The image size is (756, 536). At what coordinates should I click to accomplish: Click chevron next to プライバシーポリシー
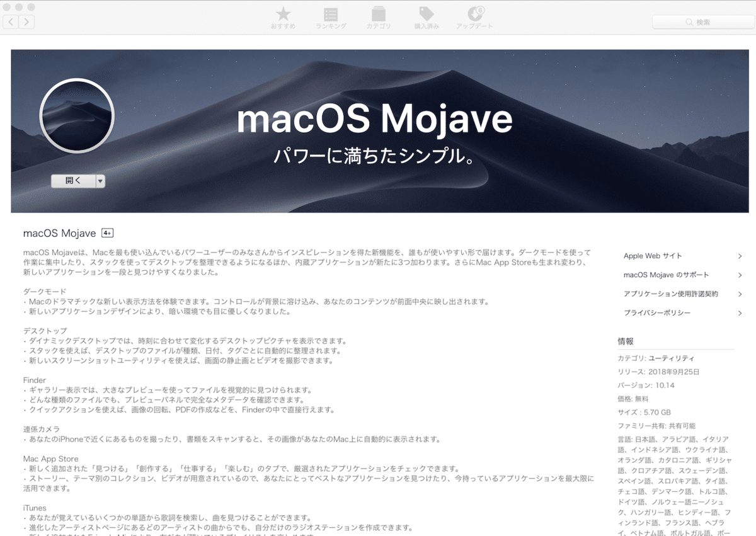(740, 313)
